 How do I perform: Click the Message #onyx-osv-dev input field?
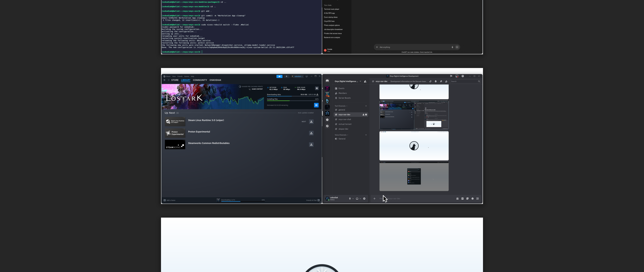tap(415, 199)
